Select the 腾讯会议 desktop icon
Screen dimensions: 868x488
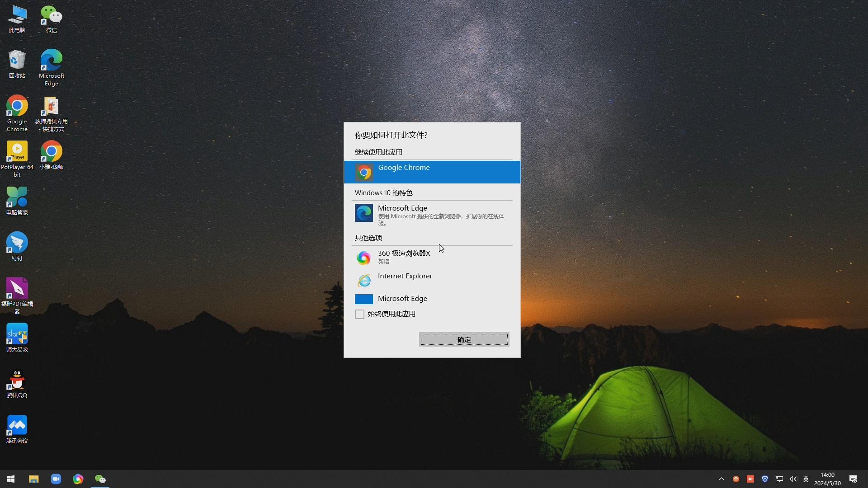tap(17, 429)
